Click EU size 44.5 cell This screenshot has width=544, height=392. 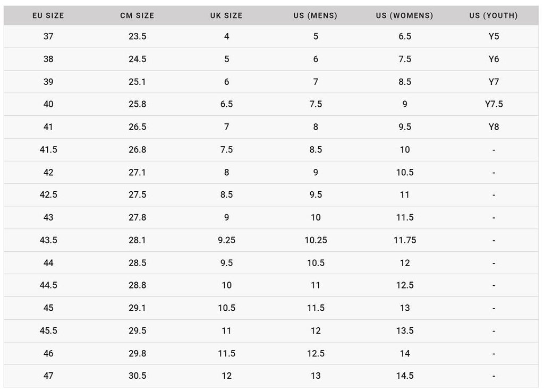click(x=48, y=285)
